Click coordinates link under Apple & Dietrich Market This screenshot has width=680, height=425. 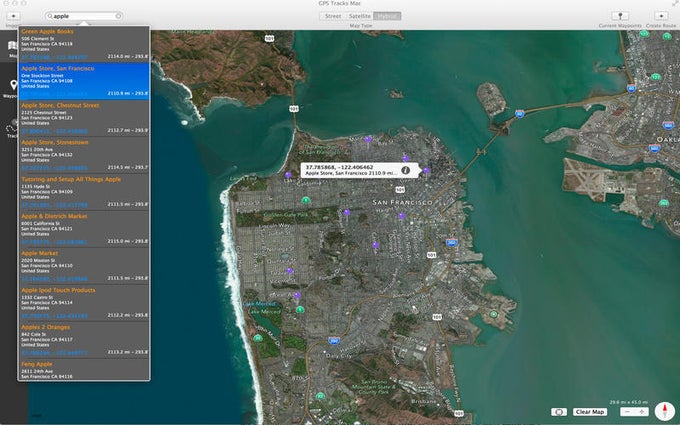[54, 242]
